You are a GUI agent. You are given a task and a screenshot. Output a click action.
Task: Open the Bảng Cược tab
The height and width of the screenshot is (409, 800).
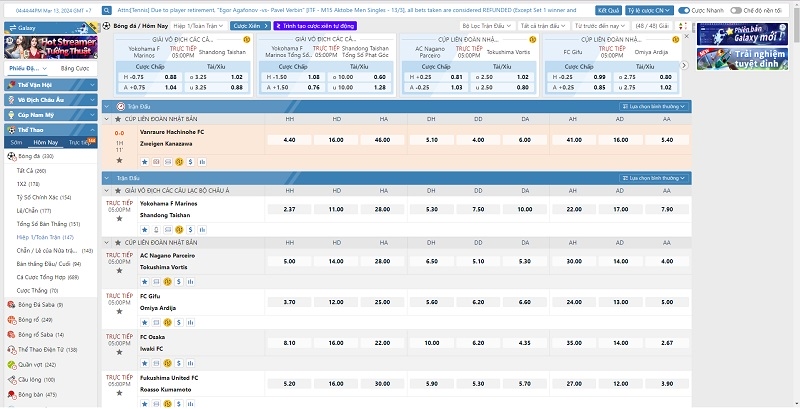tap(74, 68)
